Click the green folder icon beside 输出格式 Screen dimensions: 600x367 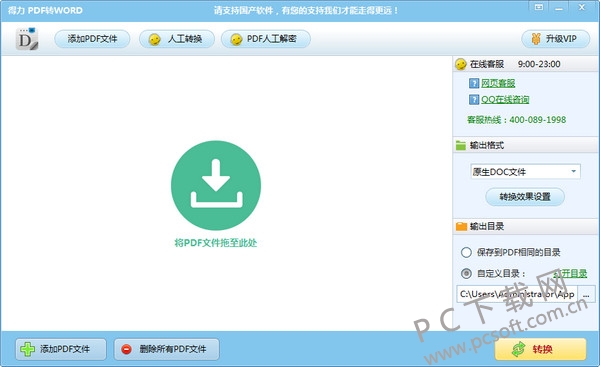461,145
